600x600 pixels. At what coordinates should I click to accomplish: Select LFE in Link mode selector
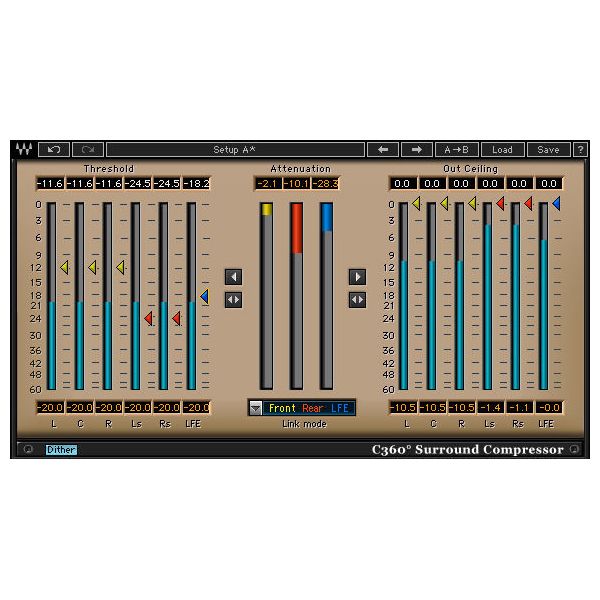point(340,408)
